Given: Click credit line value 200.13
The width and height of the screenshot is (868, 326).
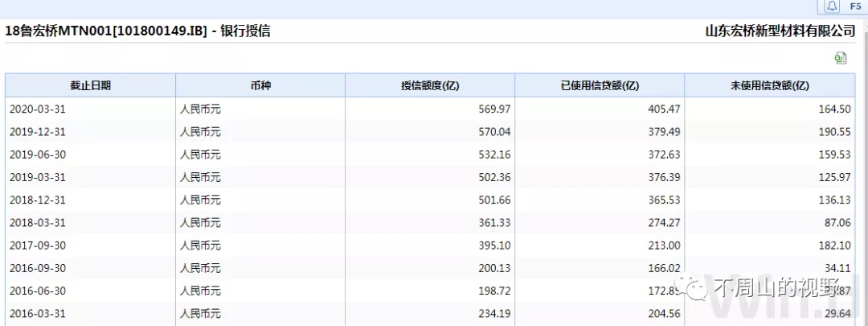Looking at the screenshot, I should 495,268.
